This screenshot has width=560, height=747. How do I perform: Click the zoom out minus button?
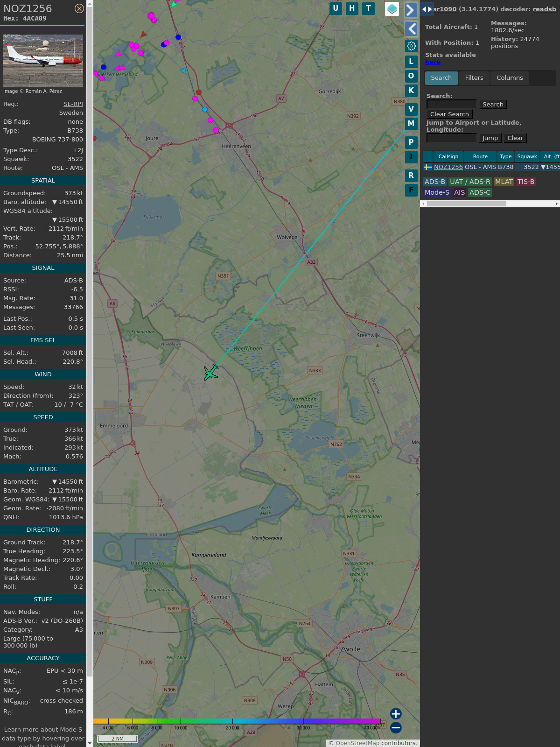pos(396,727)
